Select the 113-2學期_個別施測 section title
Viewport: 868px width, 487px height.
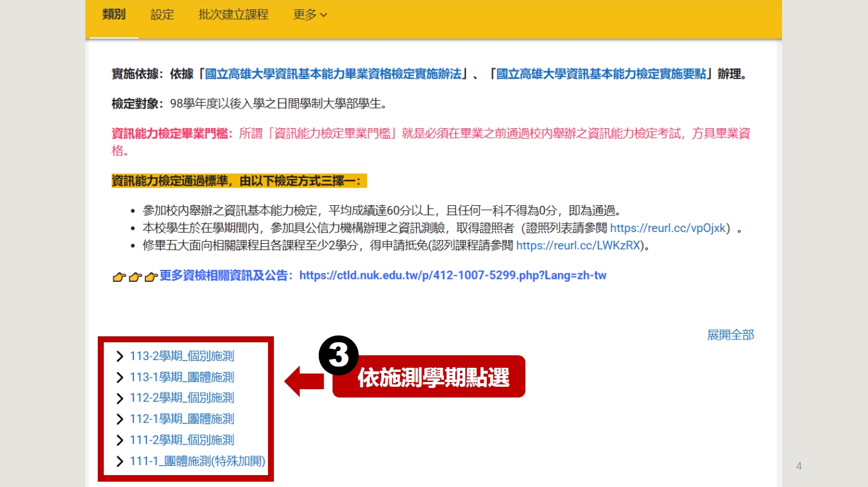pos(182,357)
